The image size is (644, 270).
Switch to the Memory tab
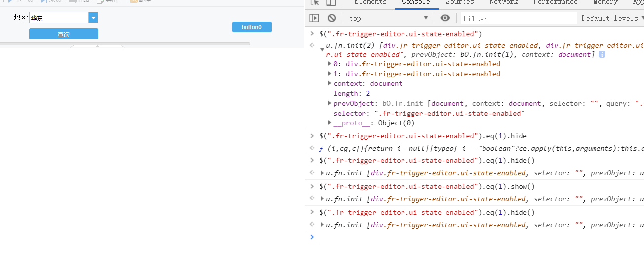[605, 2]
